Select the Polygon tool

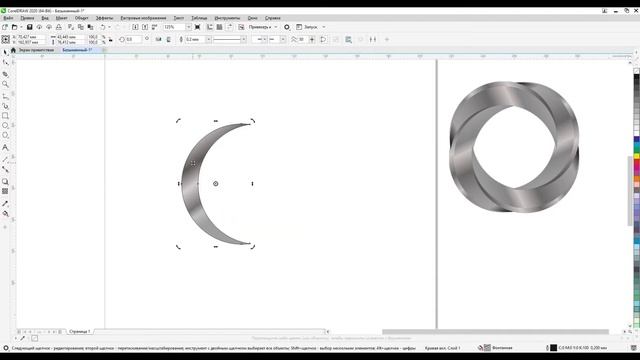point(5,135)
